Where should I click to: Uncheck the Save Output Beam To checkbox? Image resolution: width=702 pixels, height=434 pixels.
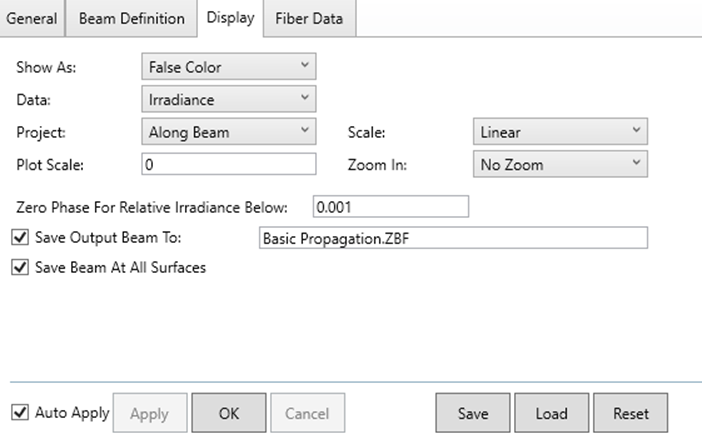[x=19, y=237]
